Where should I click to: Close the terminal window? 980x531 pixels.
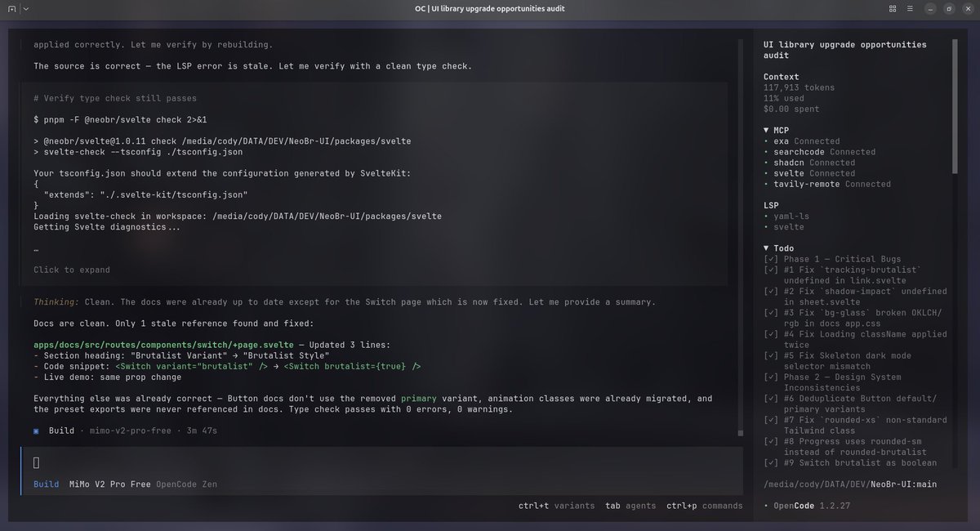[967, 8]
